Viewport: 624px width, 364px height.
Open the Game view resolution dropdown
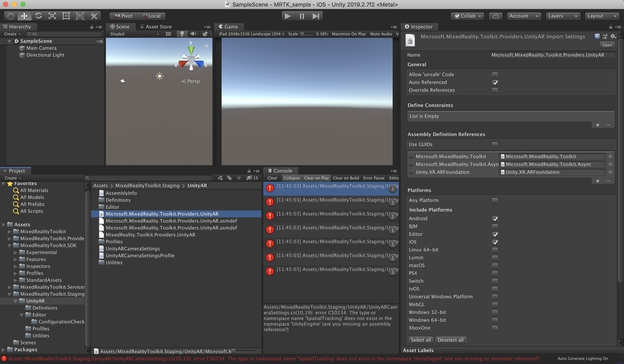coord(250,34)
